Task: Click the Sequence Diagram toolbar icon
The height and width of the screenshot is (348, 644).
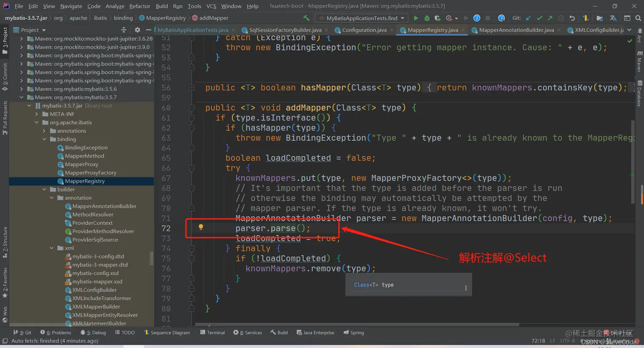Action: 586,18
